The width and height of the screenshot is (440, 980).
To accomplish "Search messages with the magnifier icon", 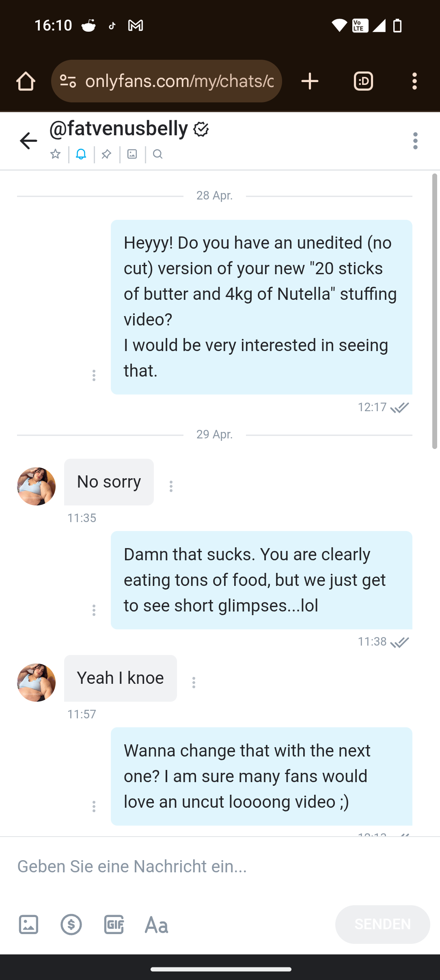I will [158, 154].
